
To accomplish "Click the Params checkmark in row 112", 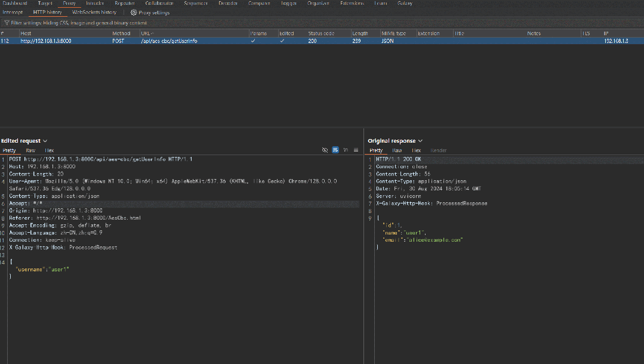I will (x=253, y=41).
